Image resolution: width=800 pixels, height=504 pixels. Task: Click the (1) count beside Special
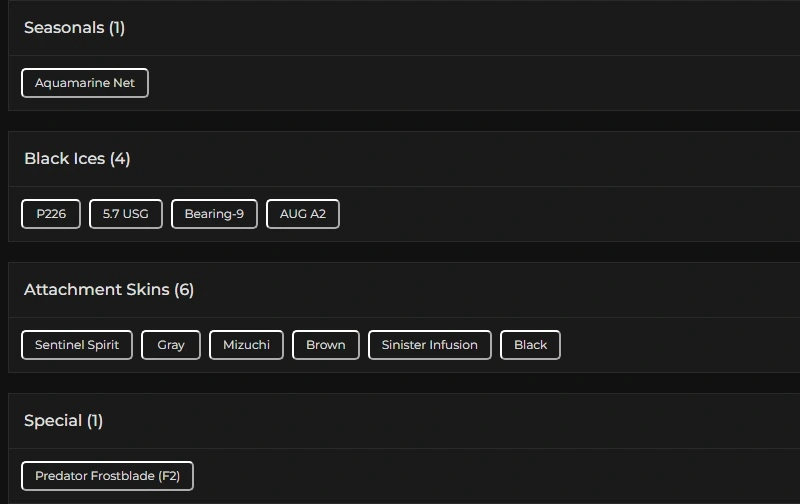click(95, 421)
